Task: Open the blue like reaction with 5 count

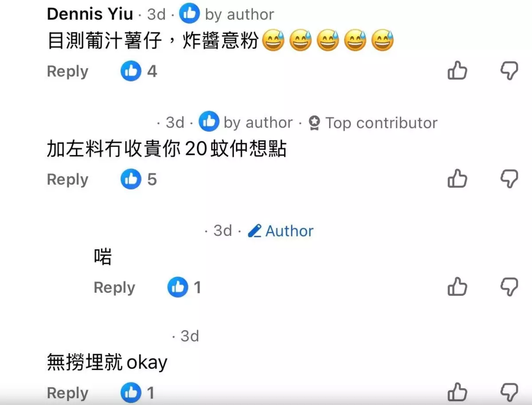Action: (x=139, y=179)
